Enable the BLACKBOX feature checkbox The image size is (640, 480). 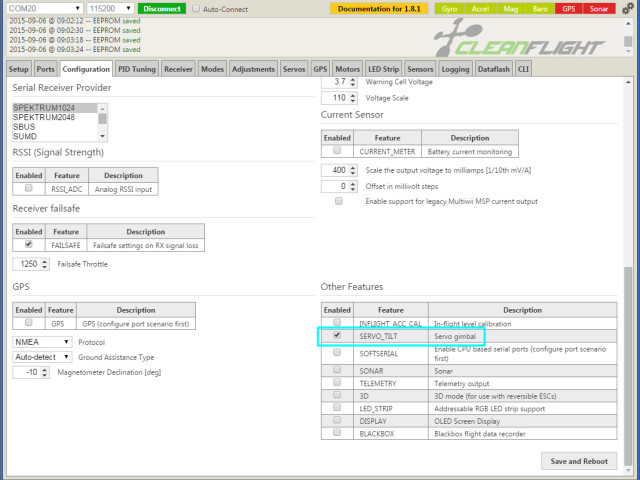click(x=337, y=432)
